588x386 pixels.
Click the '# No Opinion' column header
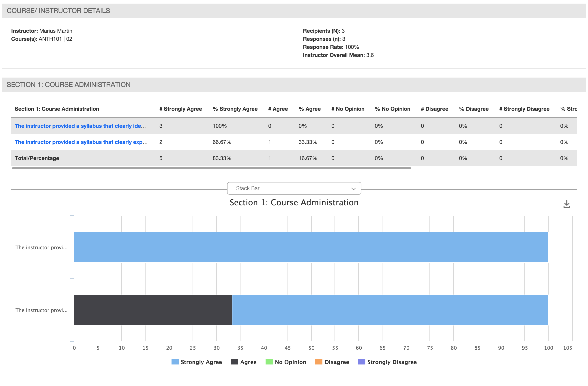click(x=348, y=109)
